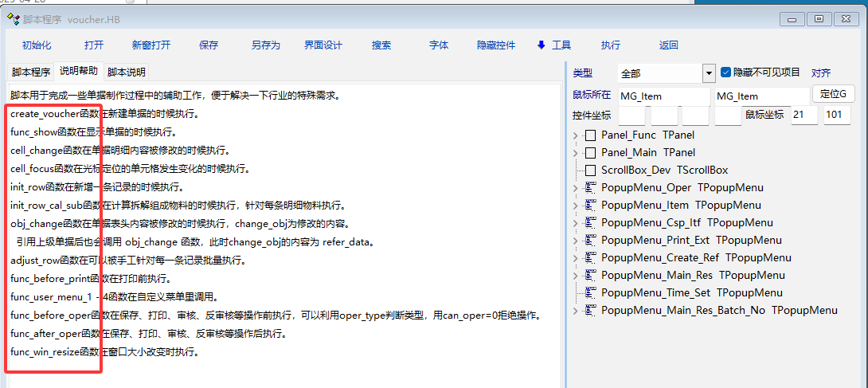Expand the PopupMenu_Main_Res_Batch_No node
The width and height of the screenshot is (868, 388).
pyautogui.click(x=576, y=311)
